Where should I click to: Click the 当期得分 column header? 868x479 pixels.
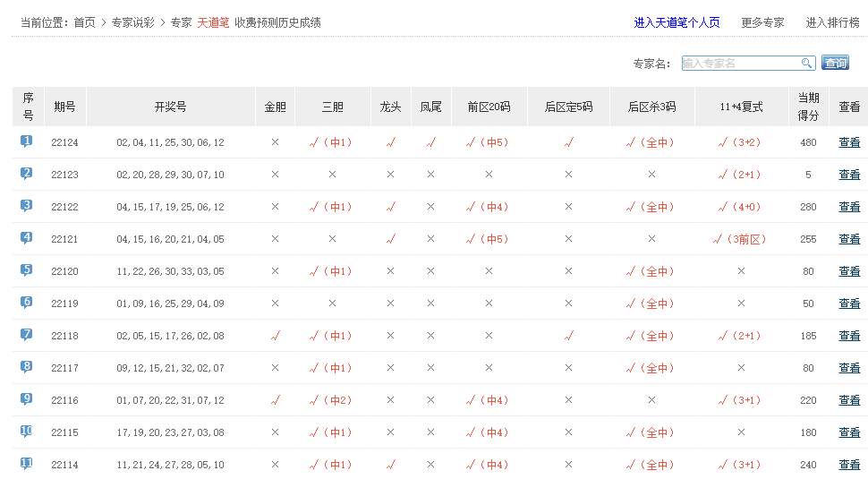808,107
